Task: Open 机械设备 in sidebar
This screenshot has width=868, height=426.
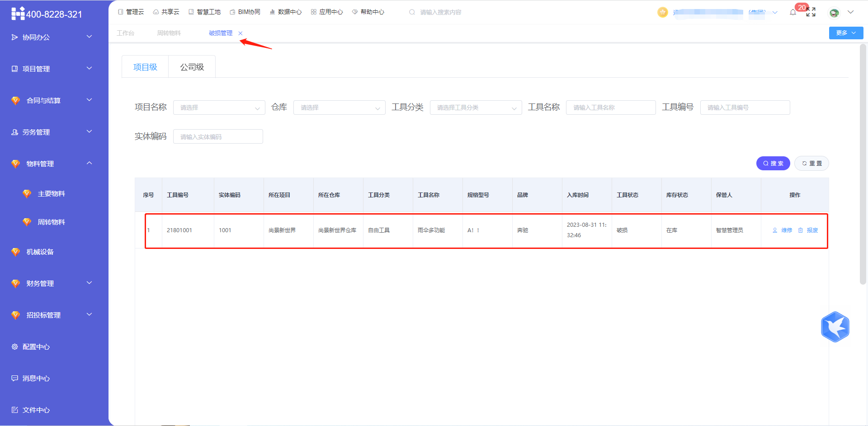Action: (40, 252)
